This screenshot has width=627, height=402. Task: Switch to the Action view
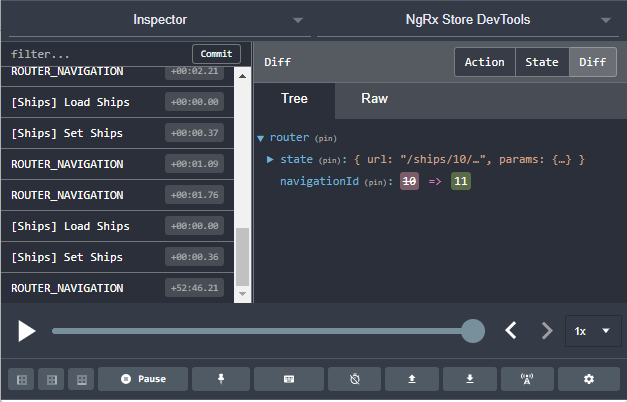(485, 62)
